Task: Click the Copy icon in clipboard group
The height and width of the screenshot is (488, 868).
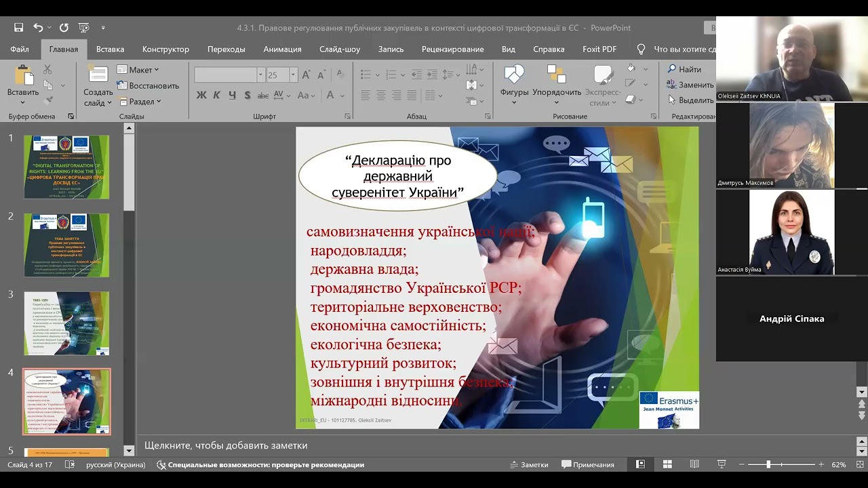Action: point(47,85)
